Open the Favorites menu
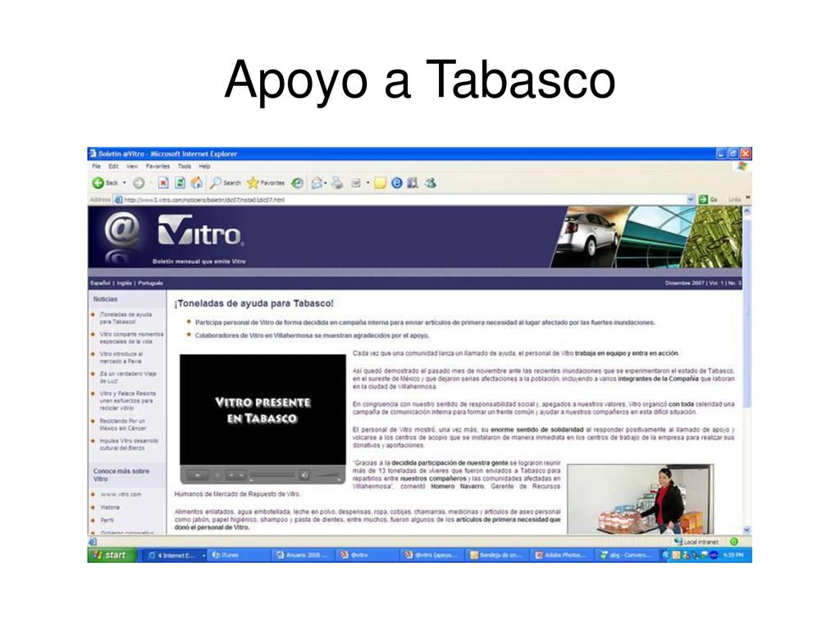840x630 pixels. tap(157, 167)
